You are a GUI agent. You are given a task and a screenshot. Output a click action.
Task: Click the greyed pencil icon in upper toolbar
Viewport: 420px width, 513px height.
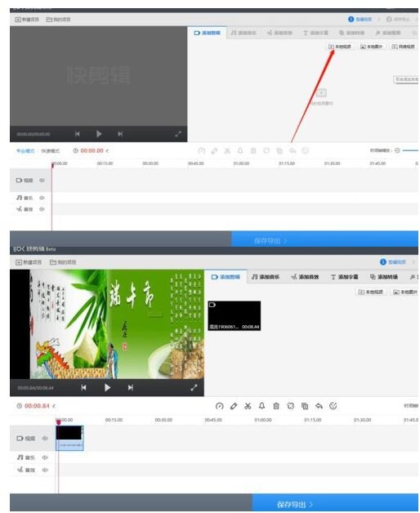coord(214,151)
